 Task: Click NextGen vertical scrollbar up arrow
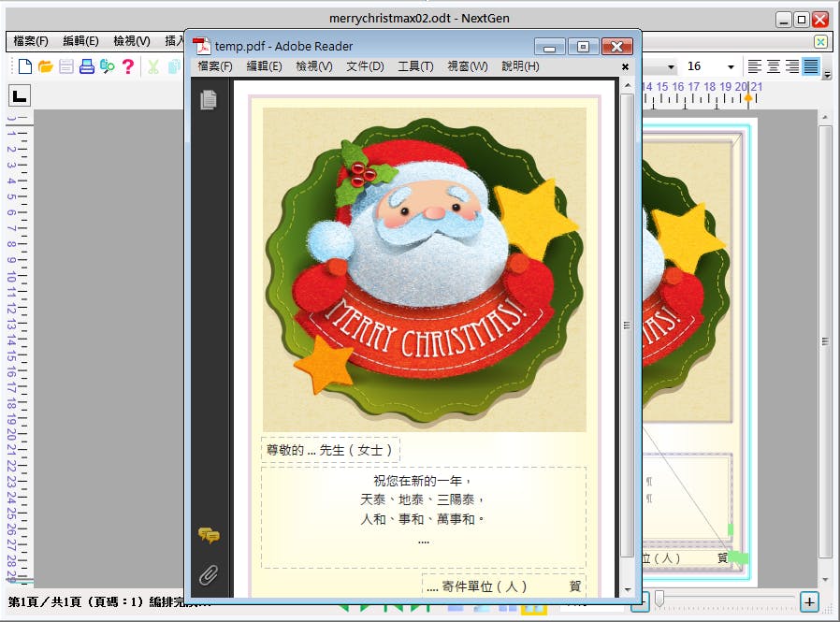pyautogui.click(x=825, y=116)
